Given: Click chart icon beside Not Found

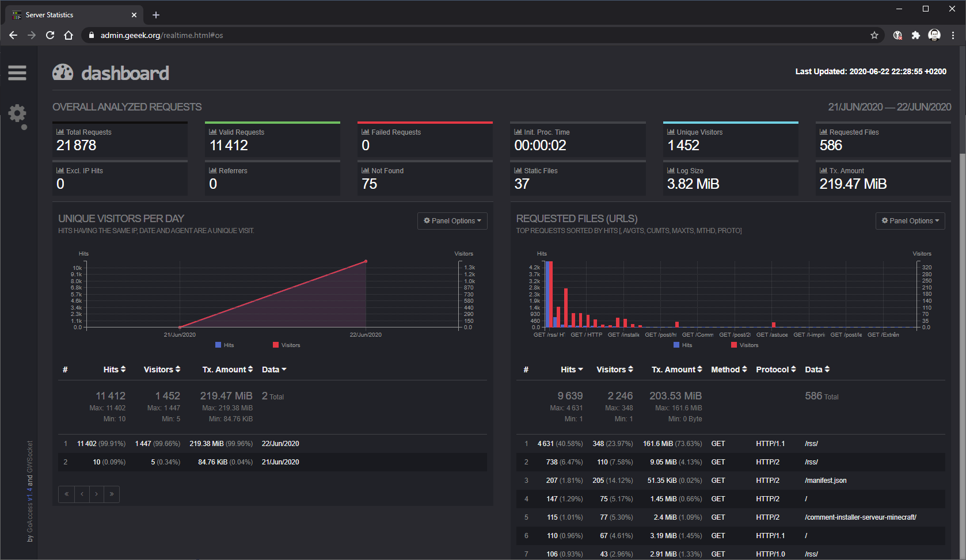Looking at the screenshot, I should click(x=365, y=170).
